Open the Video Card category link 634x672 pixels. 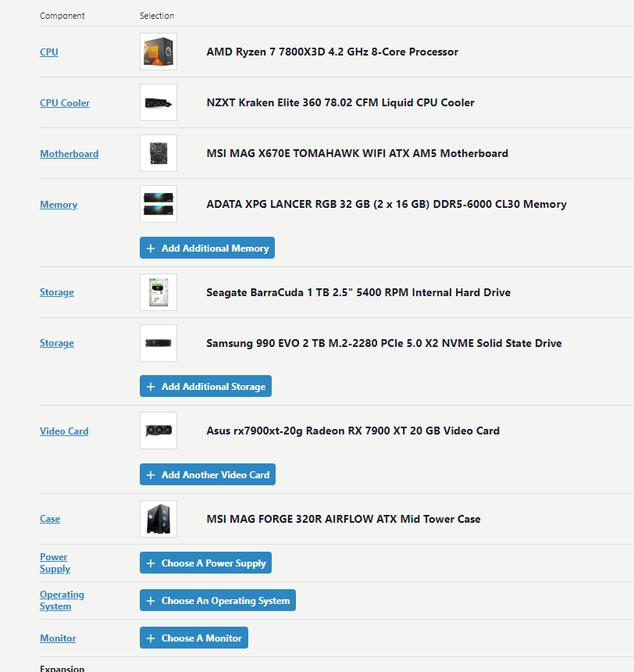click(64, 431)
